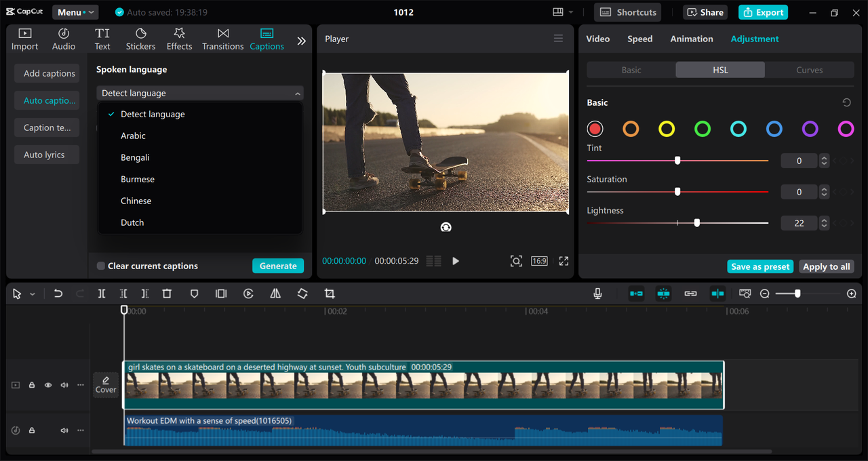The image size is (868, 461).
Task: Open the Stickers tab
Action: pyautogui.click(x=140, y=39)
